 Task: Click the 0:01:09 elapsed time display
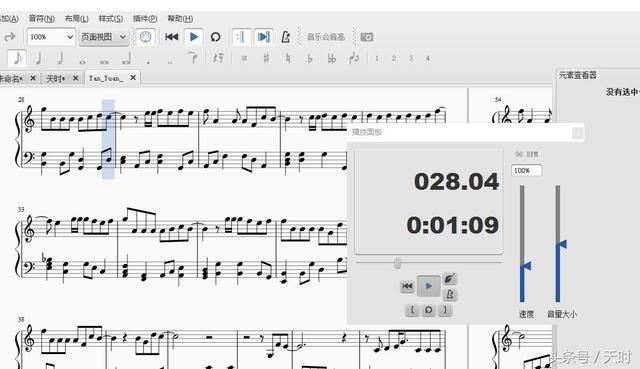pos(453,225)
